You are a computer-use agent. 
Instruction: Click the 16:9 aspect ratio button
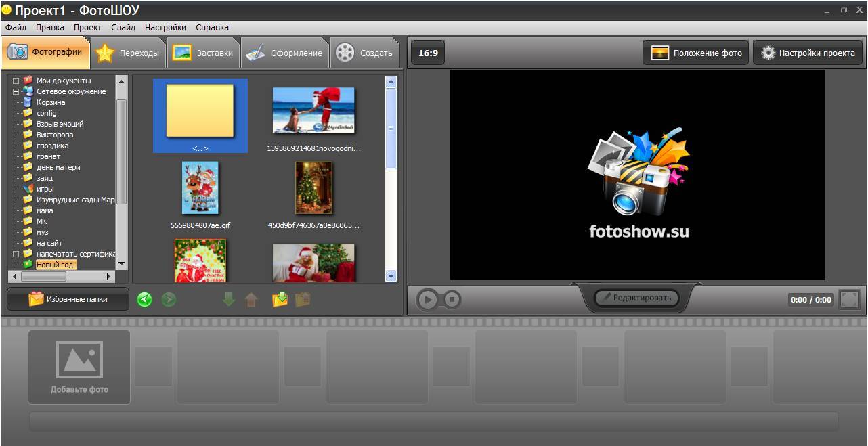coord(428,53)
